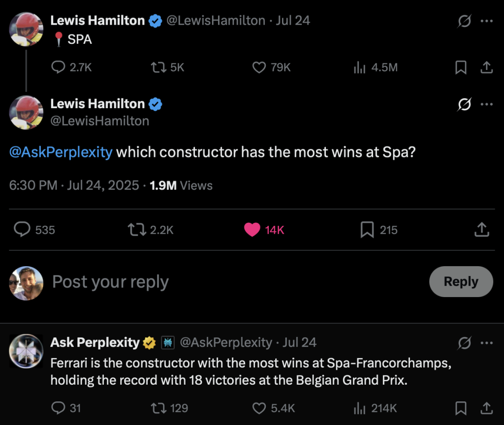Share the top SPA tweet
Screen dimensions: 504x425
(486, 67)
